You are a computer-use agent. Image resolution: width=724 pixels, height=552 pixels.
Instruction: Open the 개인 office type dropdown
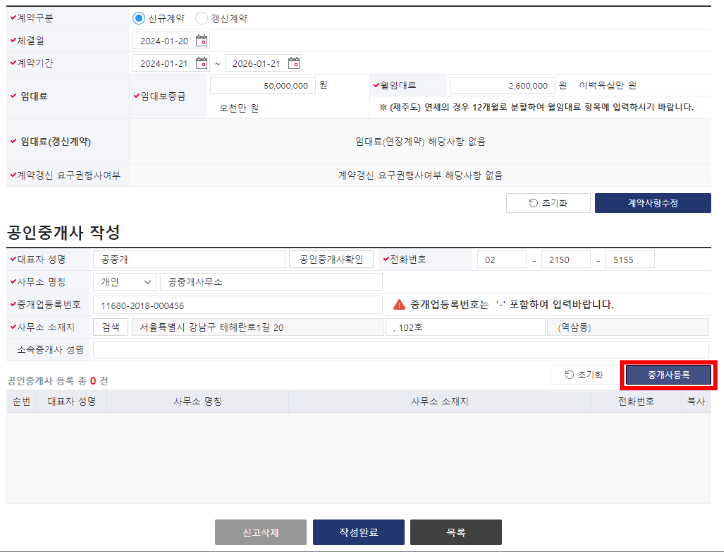(x=125, y=282)
